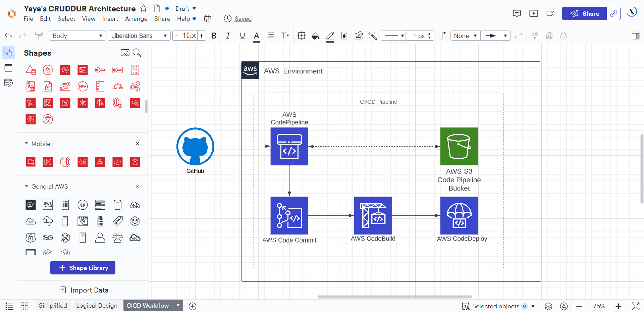
Task: Open the line color pencil tool
Action: [x=330, y=36]
